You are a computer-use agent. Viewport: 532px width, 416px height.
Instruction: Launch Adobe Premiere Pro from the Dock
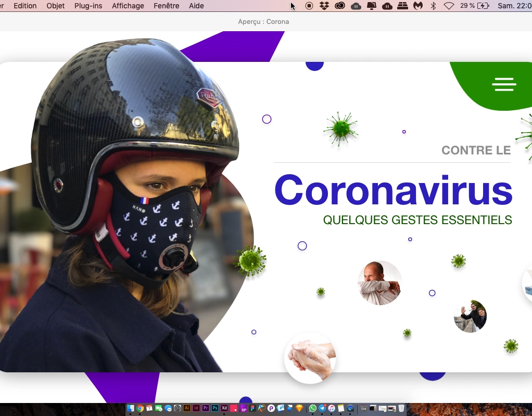pyautogui.click(x=205, y=408)
